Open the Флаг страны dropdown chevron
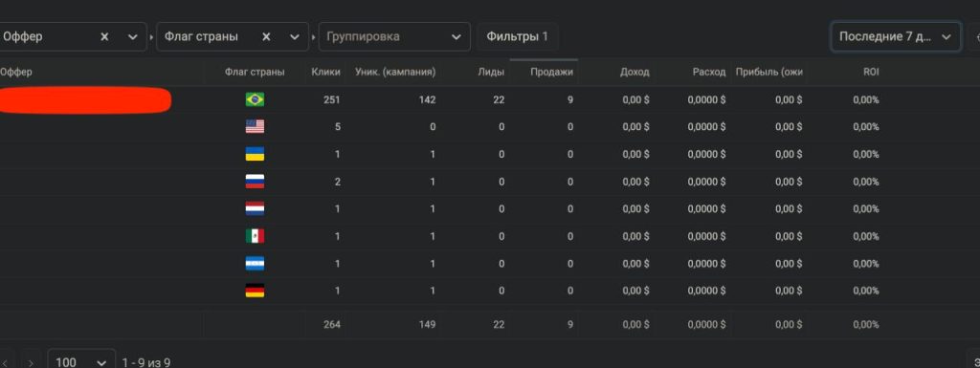Viewport: 980px width, 368px height. pyautogui.click(x=295, y=36)
